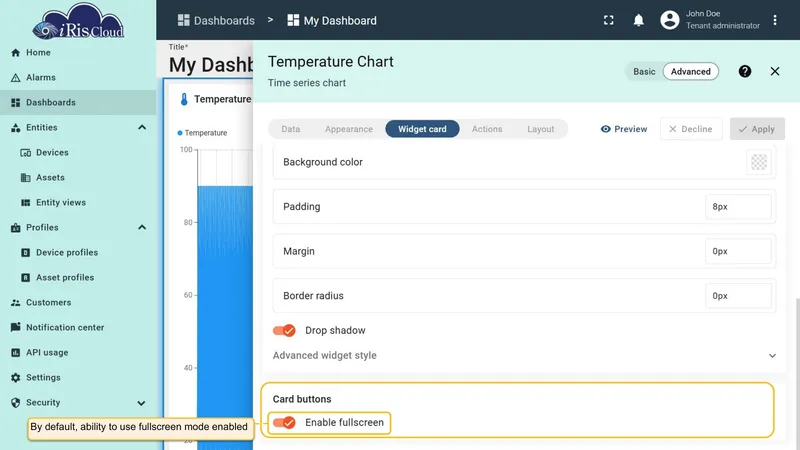Open Devices icon in sidebar
Image resolution: width=800 pixels, height=450 pixels.
coord(26,153)
